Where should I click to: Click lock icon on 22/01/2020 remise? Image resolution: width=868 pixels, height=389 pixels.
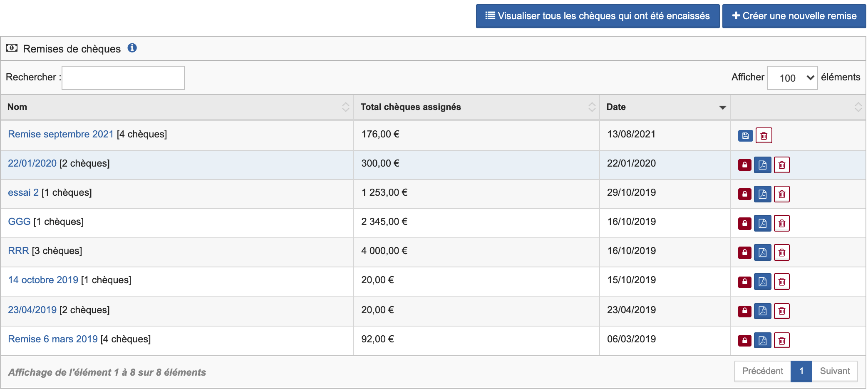[x=744, y=165]
